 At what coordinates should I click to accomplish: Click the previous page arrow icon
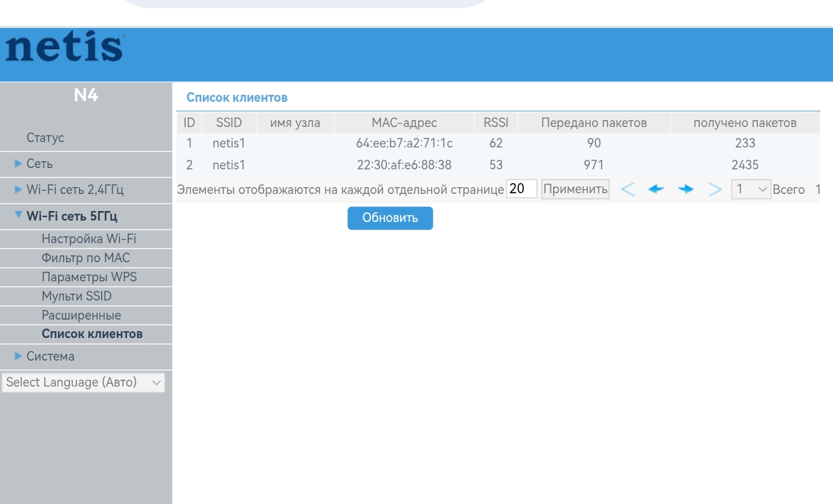[656, 189]
